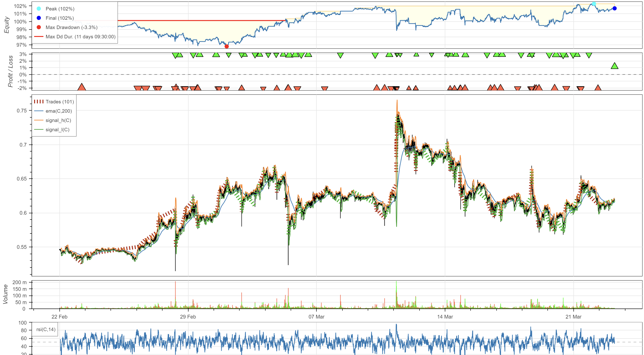The image size is (644, 355).
Task: Click the red dashed Trades legend glyph
Action: pos(39,102)
